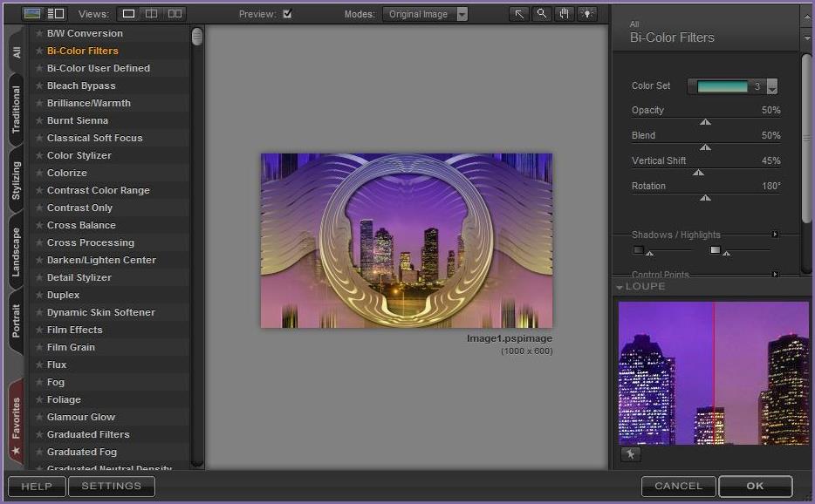Open the Landscape filter tab
815x504 pixels.
pos(17,253)
